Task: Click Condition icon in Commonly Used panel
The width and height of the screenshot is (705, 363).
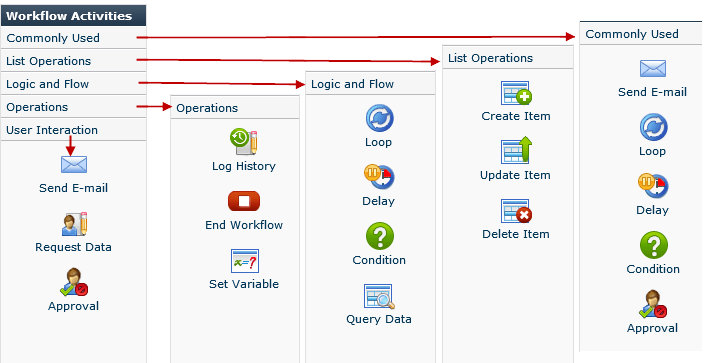Action: click(x=653, y=245)
